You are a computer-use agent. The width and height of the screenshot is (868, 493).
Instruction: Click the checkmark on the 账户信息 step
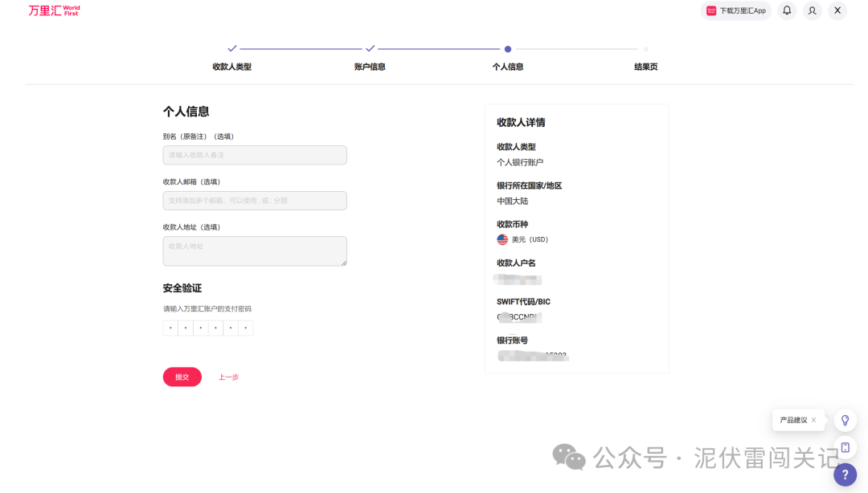pos(370,48)
